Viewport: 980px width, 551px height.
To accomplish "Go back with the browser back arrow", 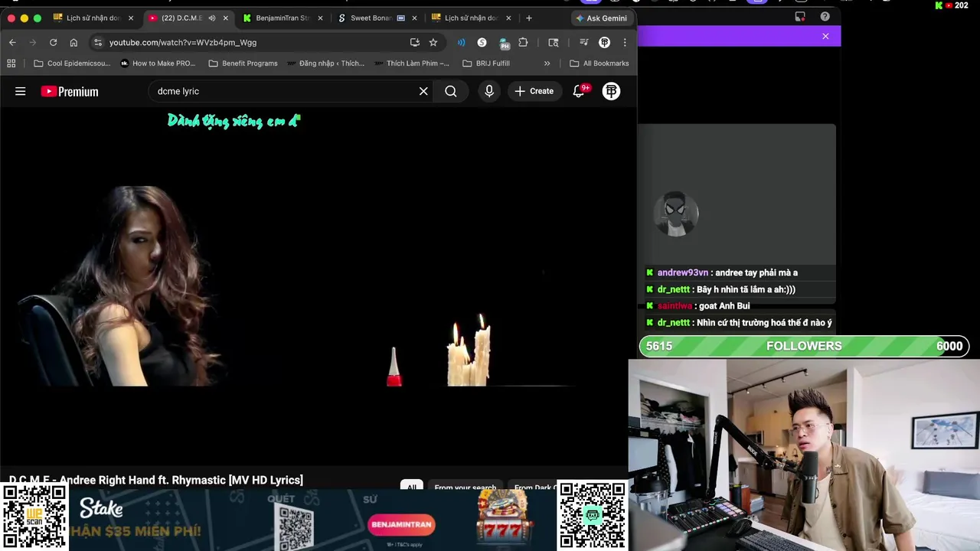I will 12,42.
